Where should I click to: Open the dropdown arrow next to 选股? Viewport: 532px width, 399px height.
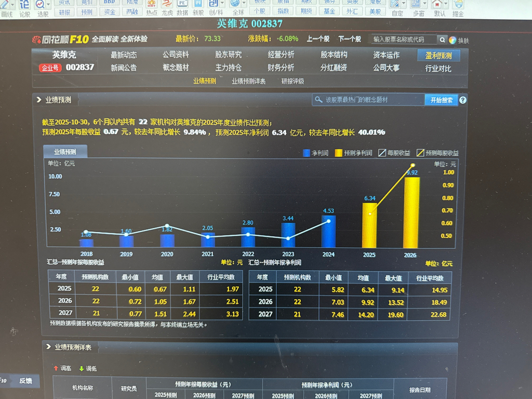pyautogui.click(x=48, y=4)
